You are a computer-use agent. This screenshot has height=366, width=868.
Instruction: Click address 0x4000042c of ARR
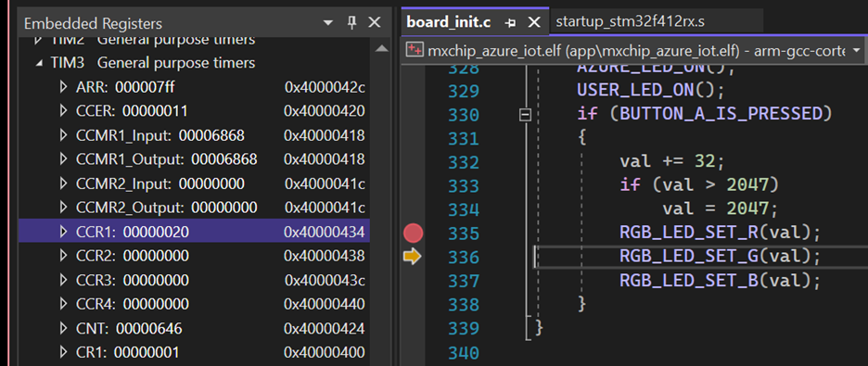click(325, 87)
